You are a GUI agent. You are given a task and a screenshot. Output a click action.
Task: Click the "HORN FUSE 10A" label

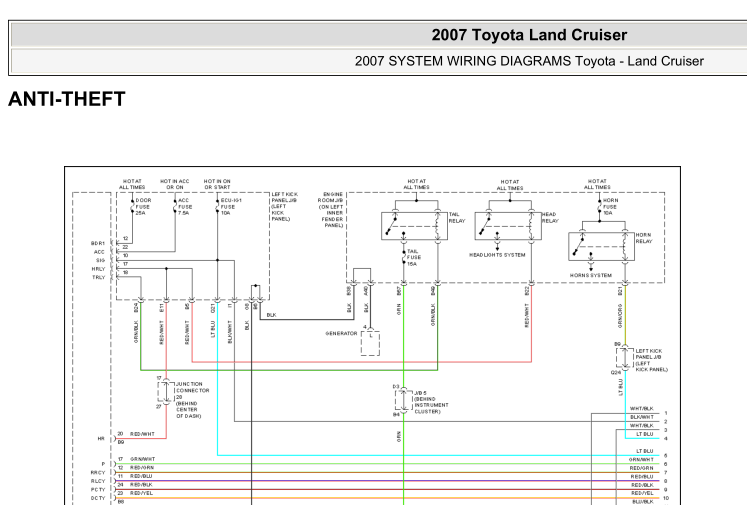610,207
